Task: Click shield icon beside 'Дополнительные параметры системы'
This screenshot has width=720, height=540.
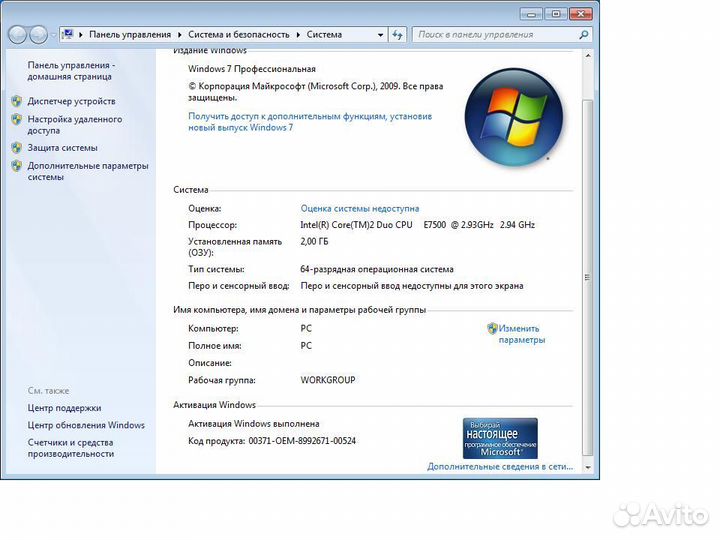Action: (x=17, y=166)
